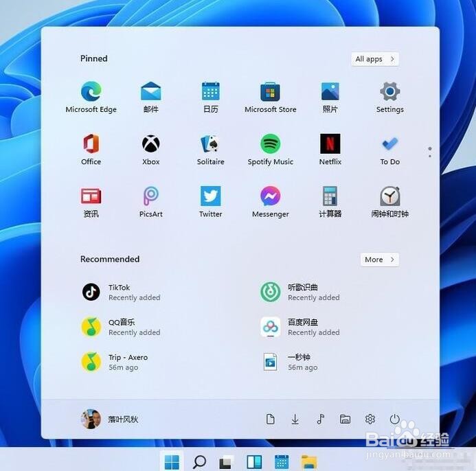Open the pinned Settings app
476x471 pixels.
pos(389,97)
